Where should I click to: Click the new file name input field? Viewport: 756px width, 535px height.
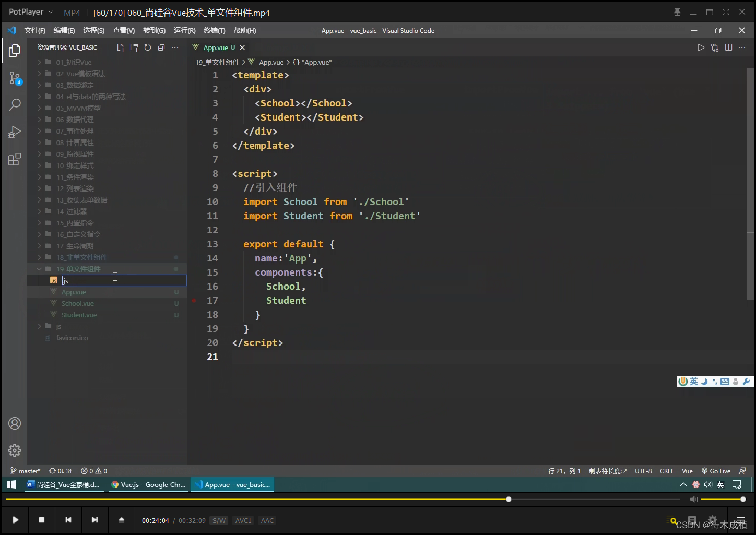point(124,280)
